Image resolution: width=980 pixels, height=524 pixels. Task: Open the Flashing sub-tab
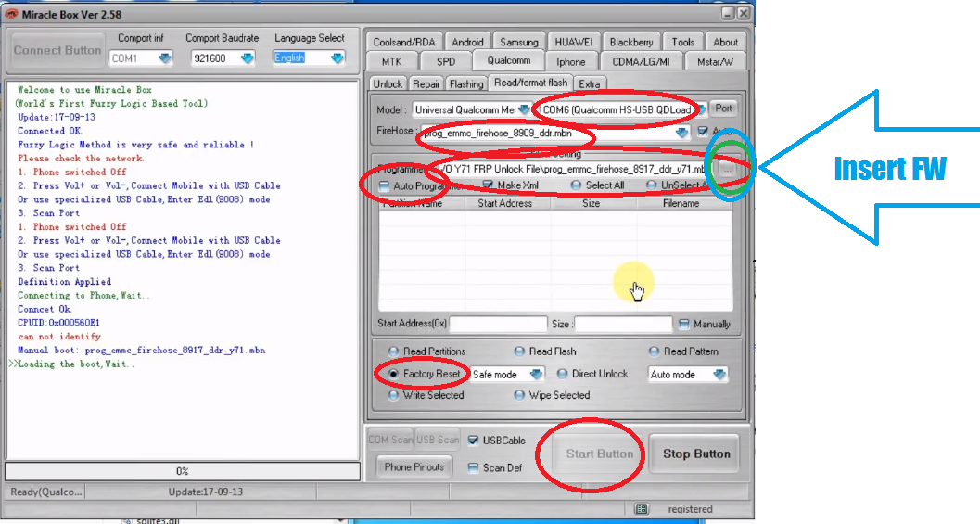[466, 83]
